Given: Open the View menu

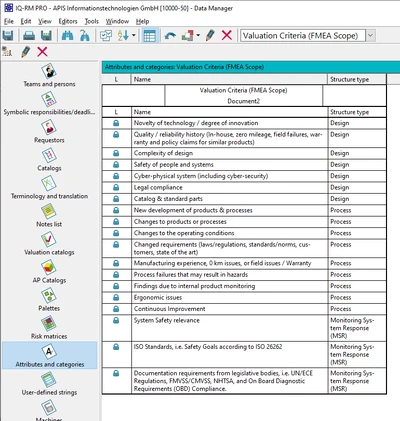Looking at the screenshot, I should click(45, 21).
